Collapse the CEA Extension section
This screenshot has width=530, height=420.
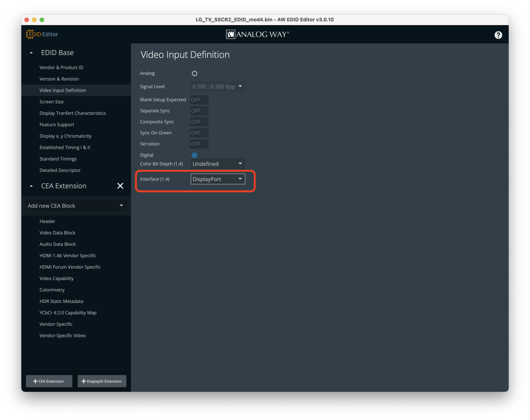click(x=31, y=186)
